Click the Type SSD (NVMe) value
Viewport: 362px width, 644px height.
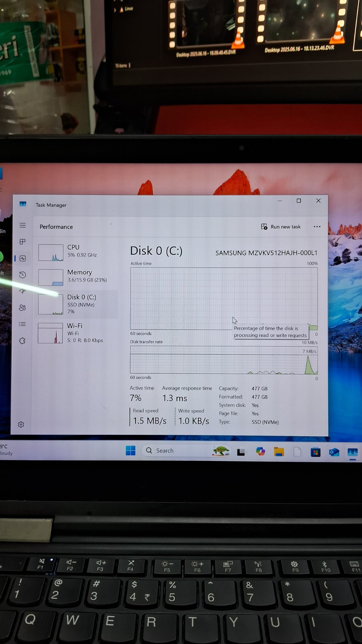point(265,422)
